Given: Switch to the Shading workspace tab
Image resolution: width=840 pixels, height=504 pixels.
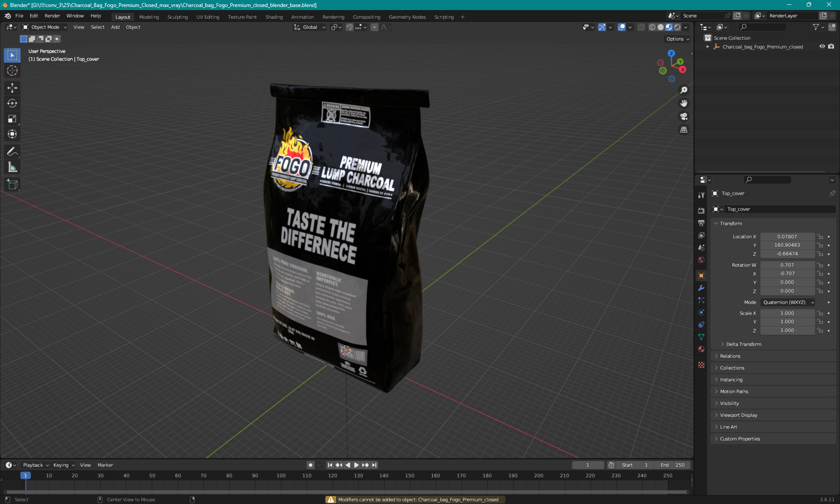Looking at the screenshot, I should click(x=274, y=17).
